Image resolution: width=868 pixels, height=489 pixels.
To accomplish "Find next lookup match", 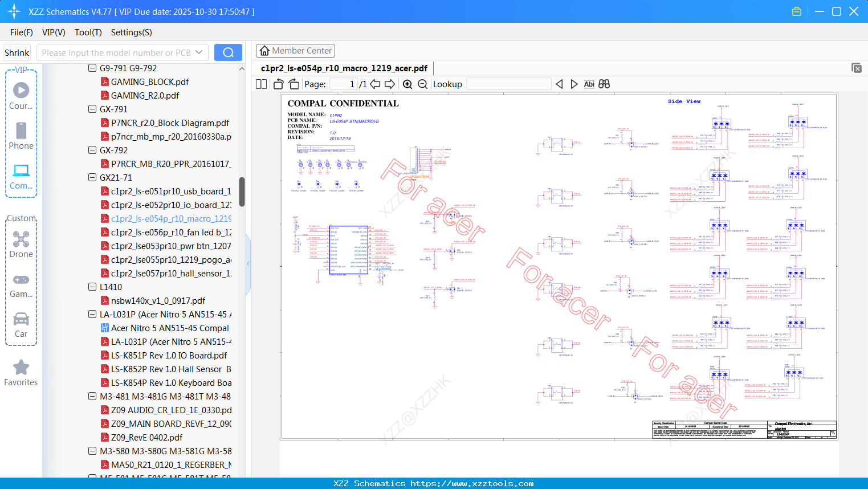I will pos(574,84).
